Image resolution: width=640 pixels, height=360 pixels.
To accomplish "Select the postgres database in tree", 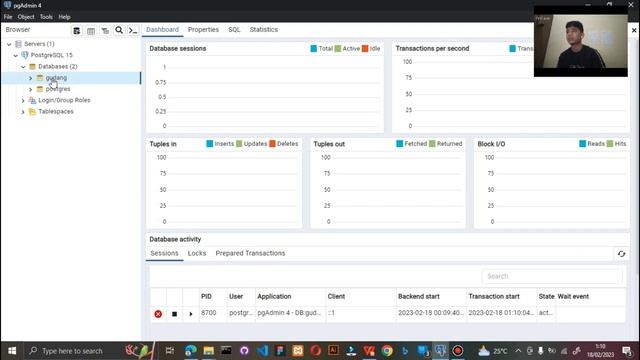I will [x=58, y=89].
